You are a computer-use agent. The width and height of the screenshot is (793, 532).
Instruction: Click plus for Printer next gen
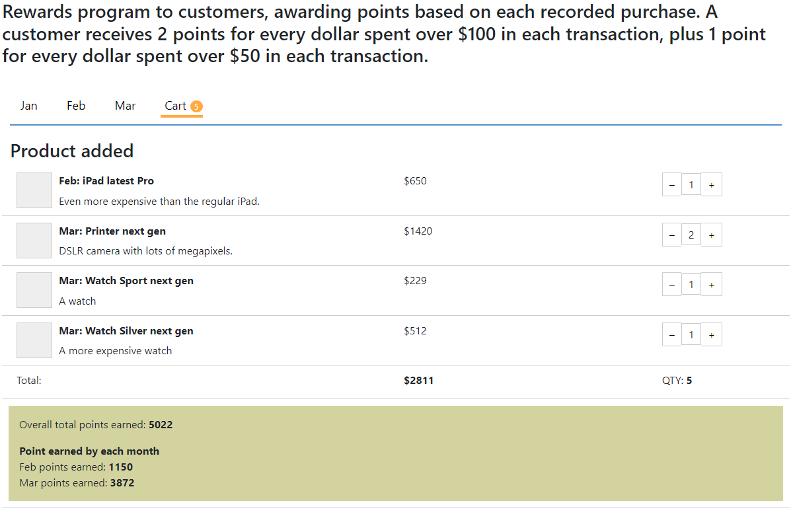[x=711, y=235]
